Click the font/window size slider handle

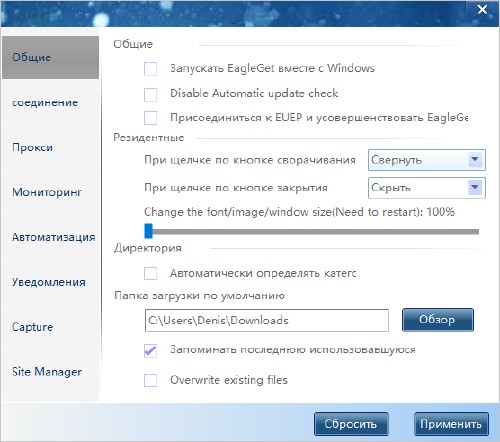pos(148,231)
